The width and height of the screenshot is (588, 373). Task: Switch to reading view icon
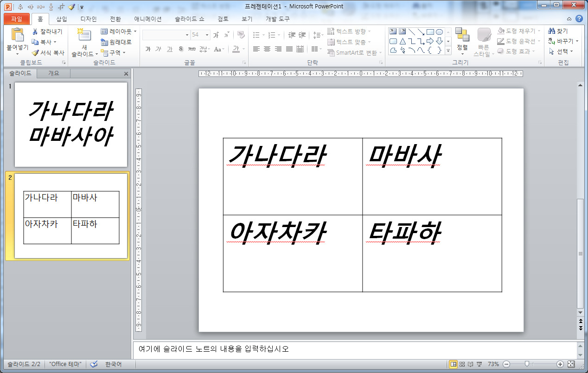[470, 364]
